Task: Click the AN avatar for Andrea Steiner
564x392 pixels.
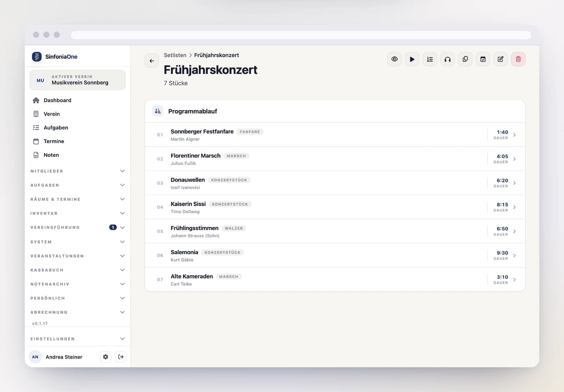Action: coord(35,357)
